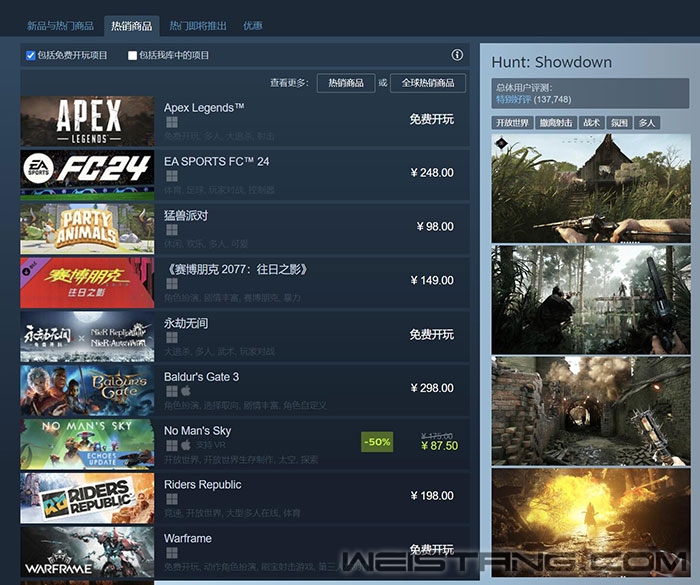Click Windows icon under EA SPORTS FC 24

(x=171, y=176)
